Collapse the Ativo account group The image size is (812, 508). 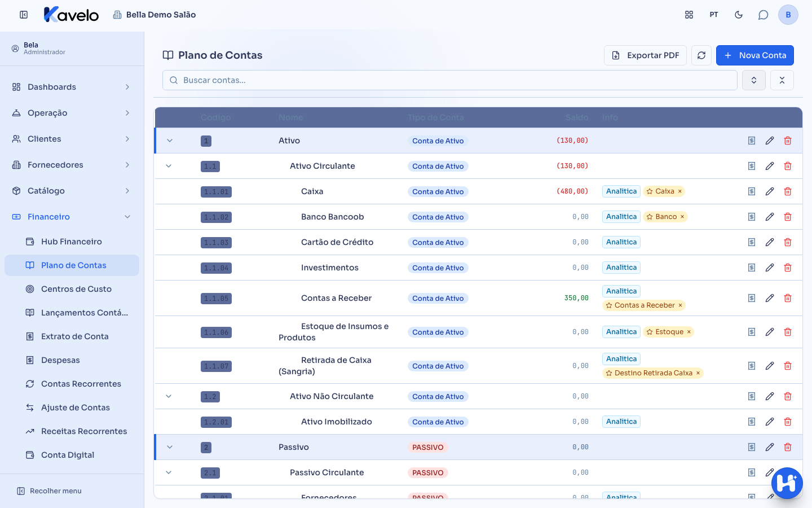[170, 141]
